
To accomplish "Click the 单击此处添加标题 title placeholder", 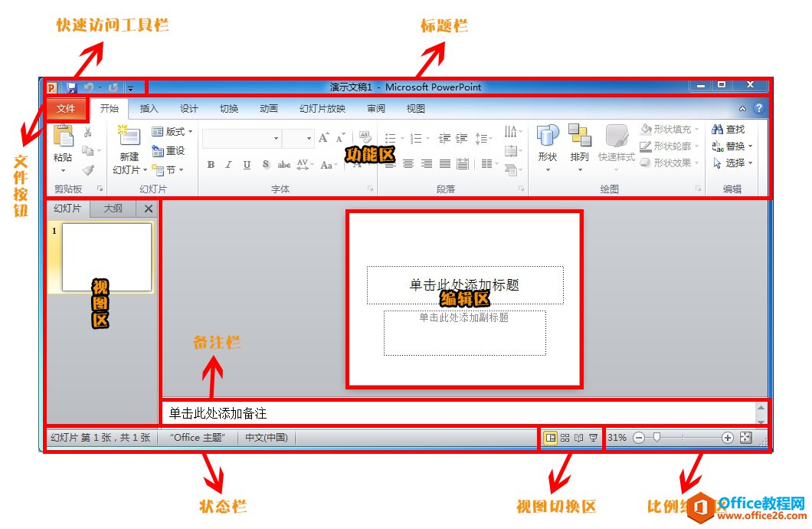I will point(464,285).
